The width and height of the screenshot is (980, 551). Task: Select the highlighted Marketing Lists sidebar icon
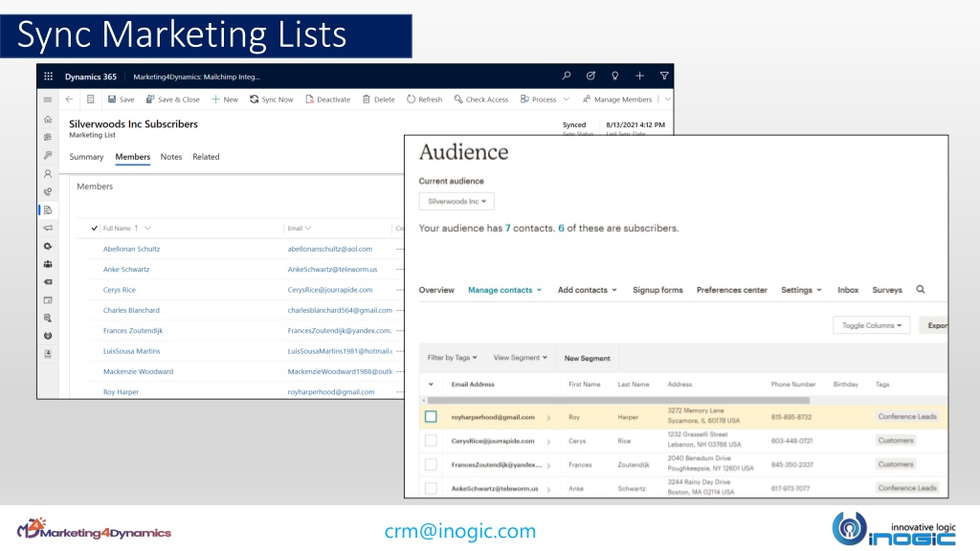coord(48,209)
